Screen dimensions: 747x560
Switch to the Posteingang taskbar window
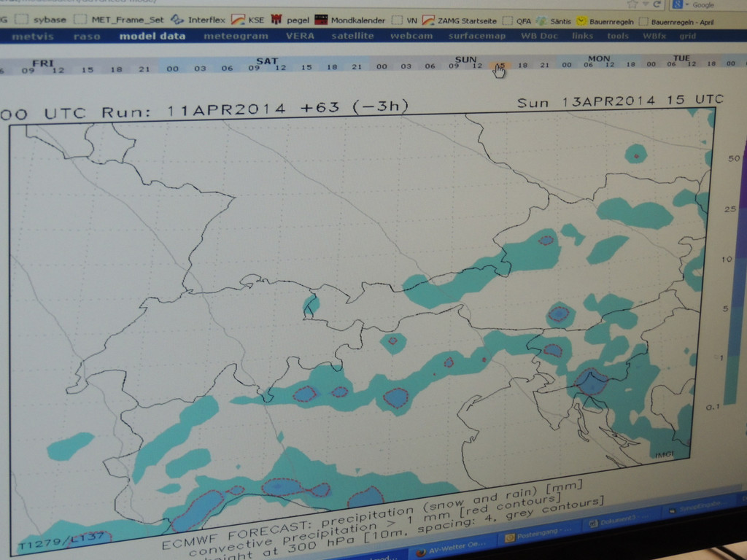[536, 535]
